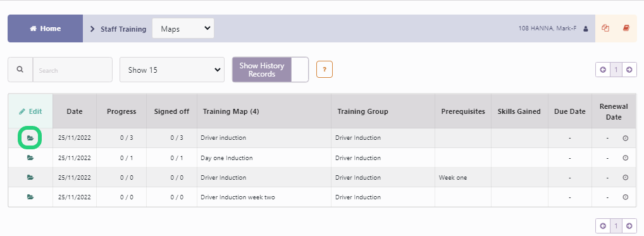Open folder icon for Week one prerequisite row
This screenshot has width=644, height=236.
point(30,177)
